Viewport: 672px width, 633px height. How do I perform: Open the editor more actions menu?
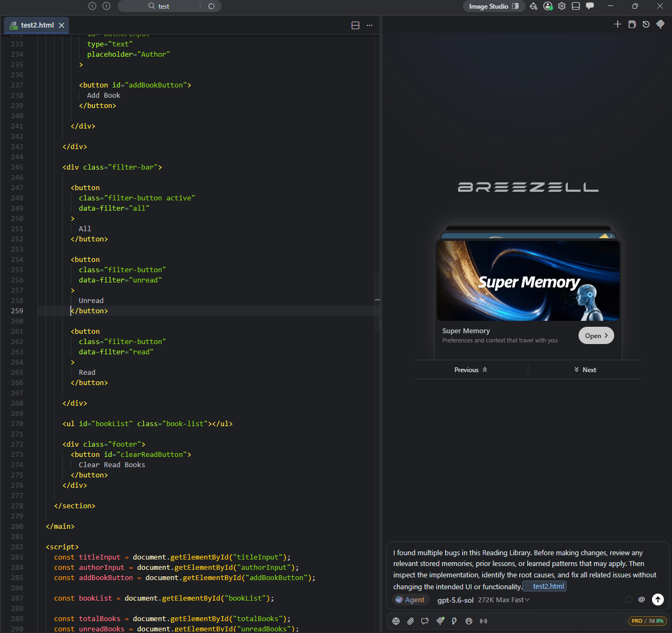coord(369,25)
